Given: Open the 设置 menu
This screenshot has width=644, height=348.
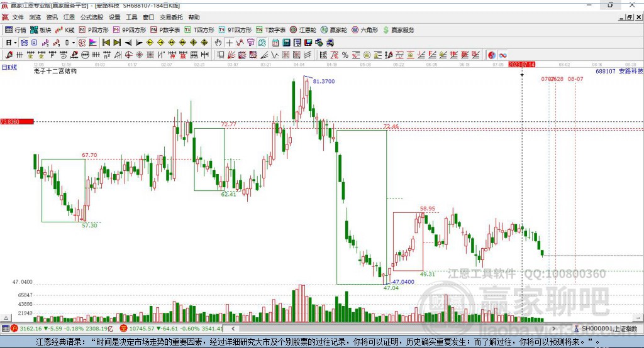Looking at the screenshot, I should pos(114,17).
